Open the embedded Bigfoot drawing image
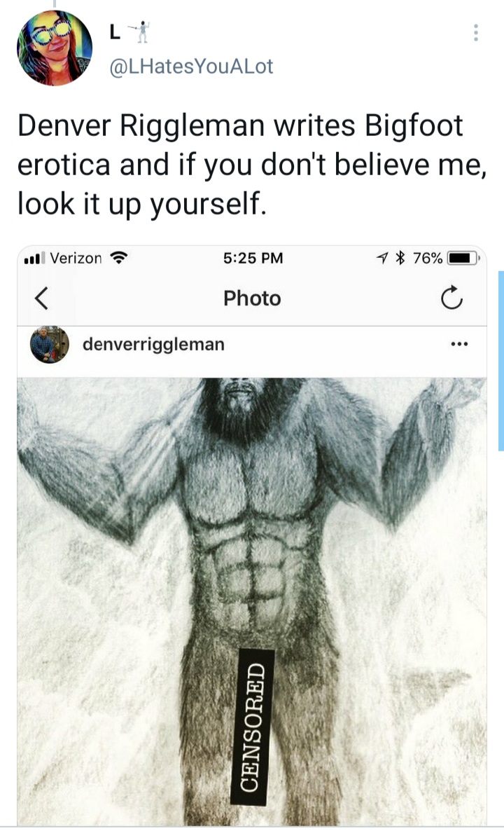 tap(252, 601)
